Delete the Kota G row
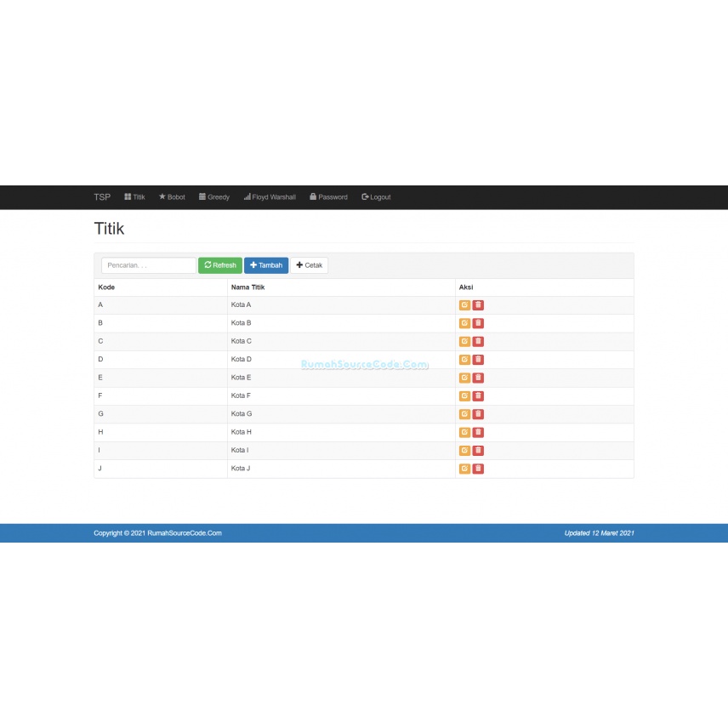728x728 pixels. pos(478,413)
